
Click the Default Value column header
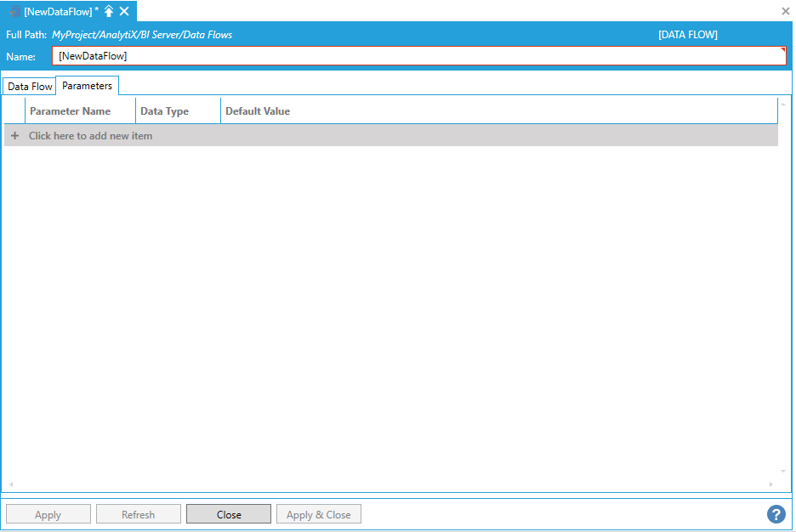pos(258,111)
